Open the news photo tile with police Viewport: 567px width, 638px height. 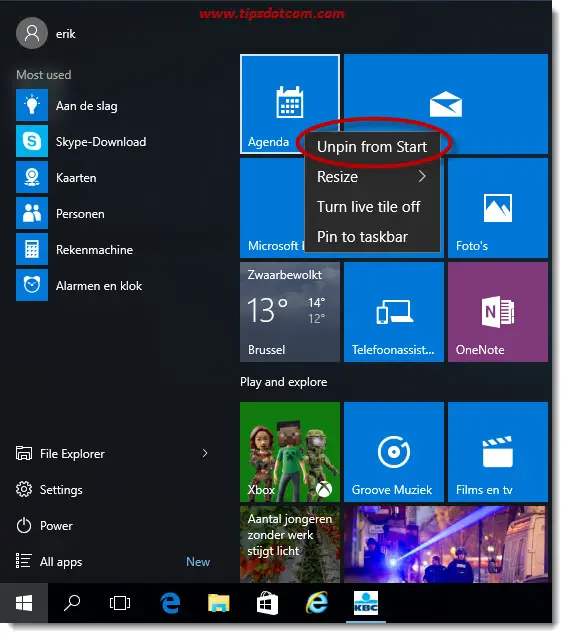[x=446, y=544]
